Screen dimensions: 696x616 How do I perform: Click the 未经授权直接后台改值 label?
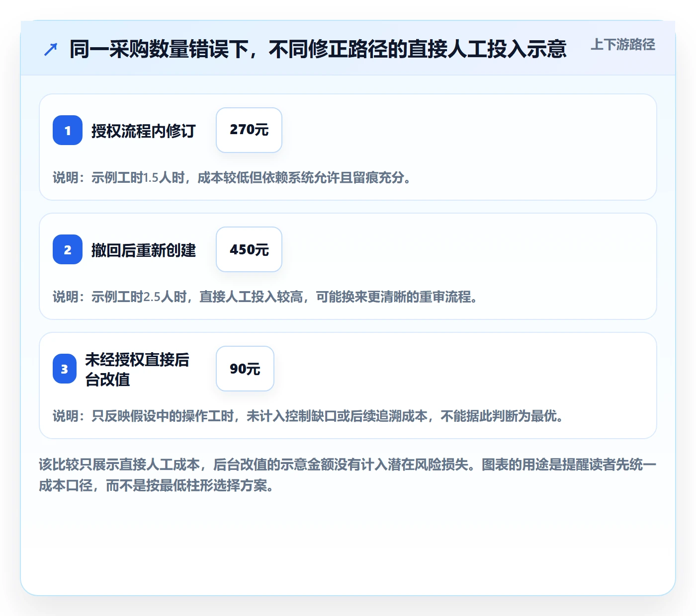click(137, 369)
